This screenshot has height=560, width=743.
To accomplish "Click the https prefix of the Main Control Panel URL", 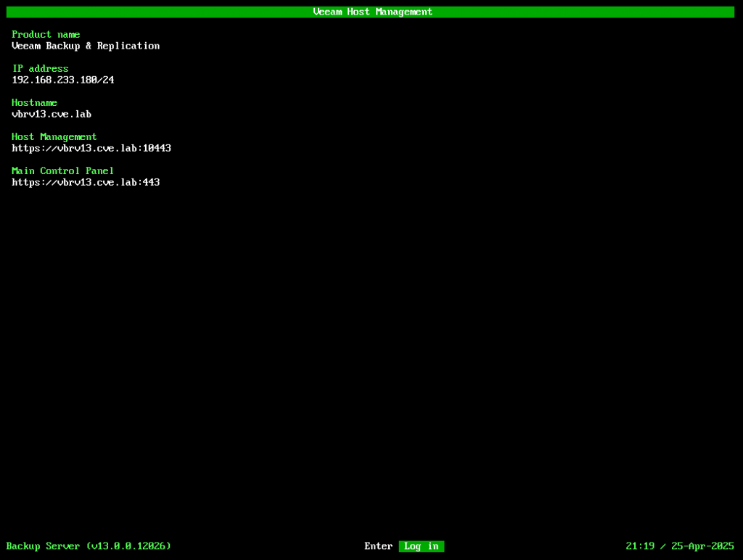I will 26,182.
